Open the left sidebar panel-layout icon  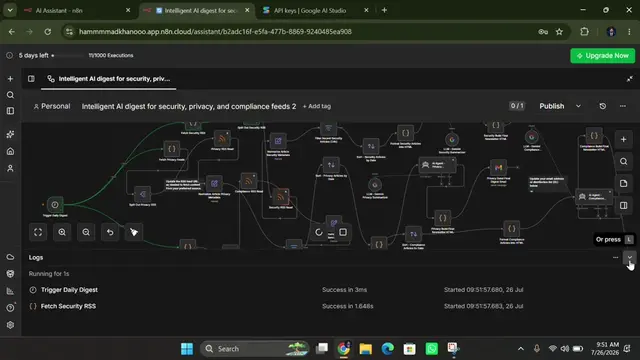click(10, 111)
